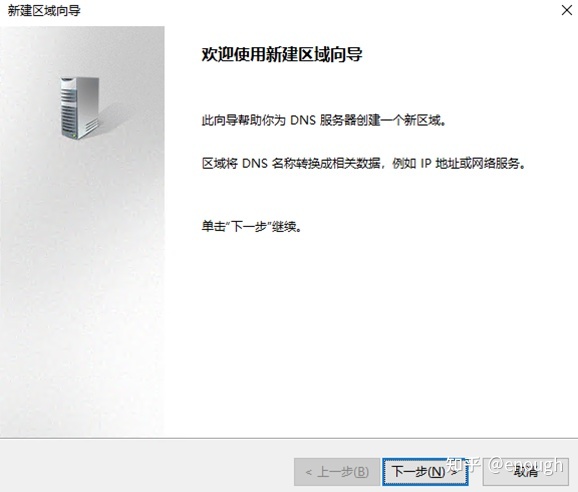Cancel the wizard with 取消 button
Image resolution: width=578 pixels, height=492 pixels.
526,472
